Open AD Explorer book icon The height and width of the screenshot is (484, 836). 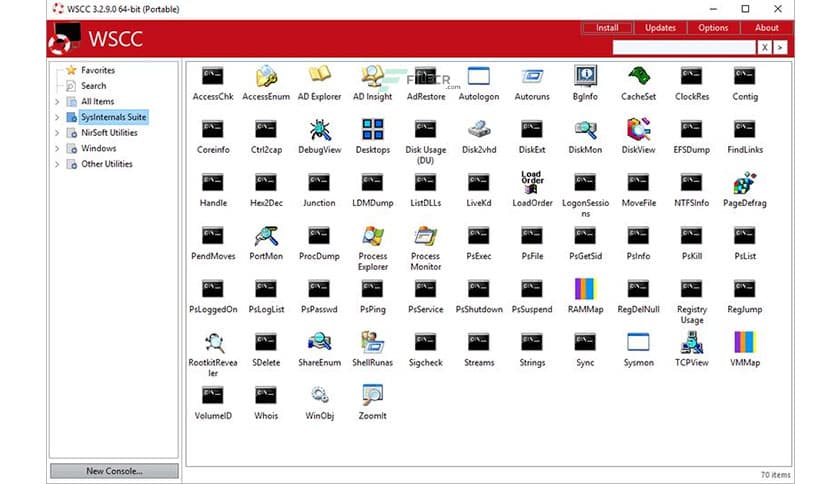(319, 76)
